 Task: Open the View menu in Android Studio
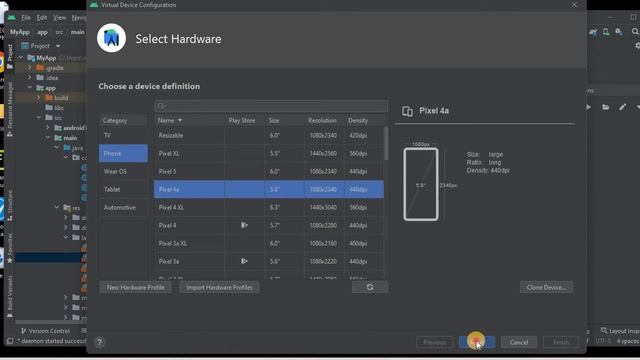[59, 18]
